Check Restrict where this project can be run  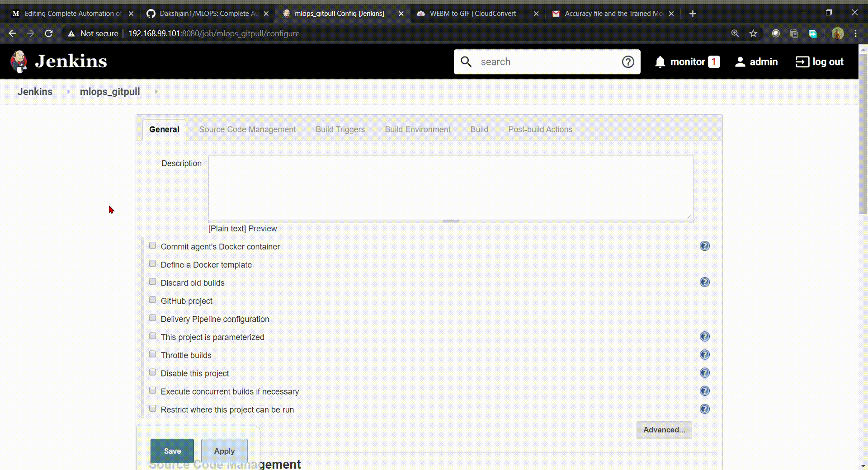pos(153,408)
